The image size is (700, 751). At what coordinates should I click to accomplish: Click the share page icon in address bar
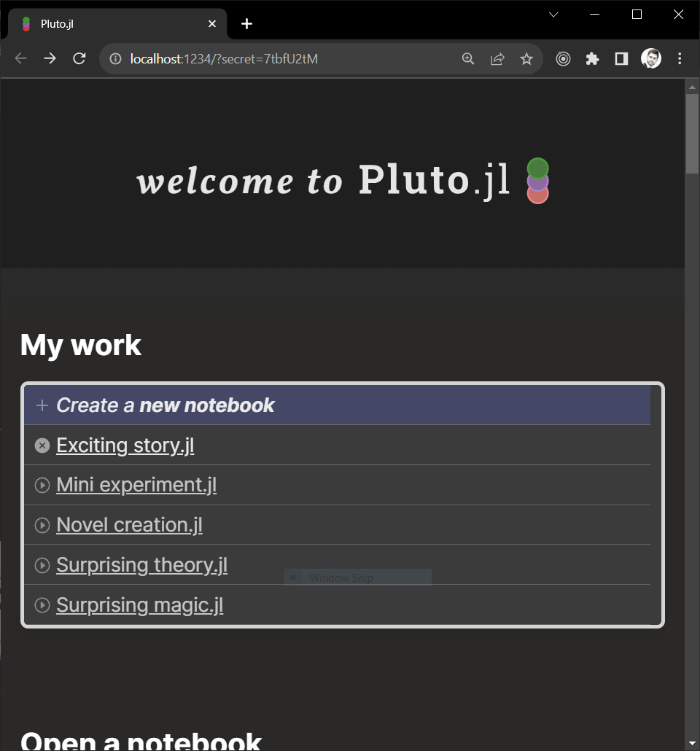497,59
